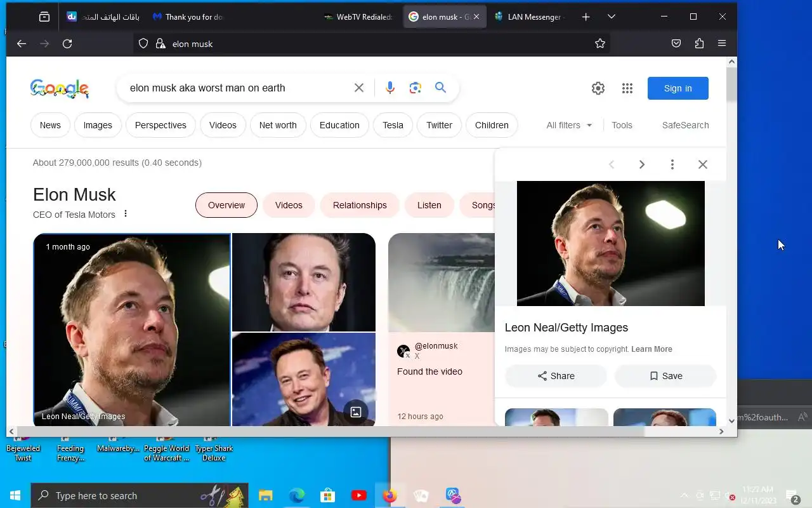Save the previewed image
This screenshot has width=812, height=508.
pyautogui.click(x=665, y=376)
